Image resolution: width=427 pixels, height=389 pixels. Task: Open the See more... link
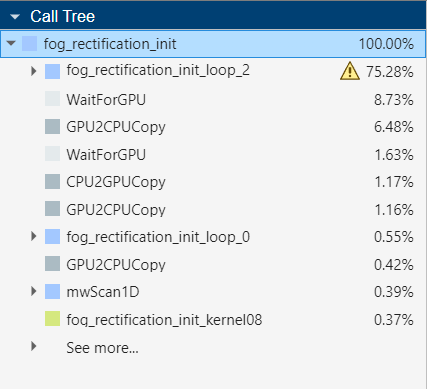coord(102,348)
